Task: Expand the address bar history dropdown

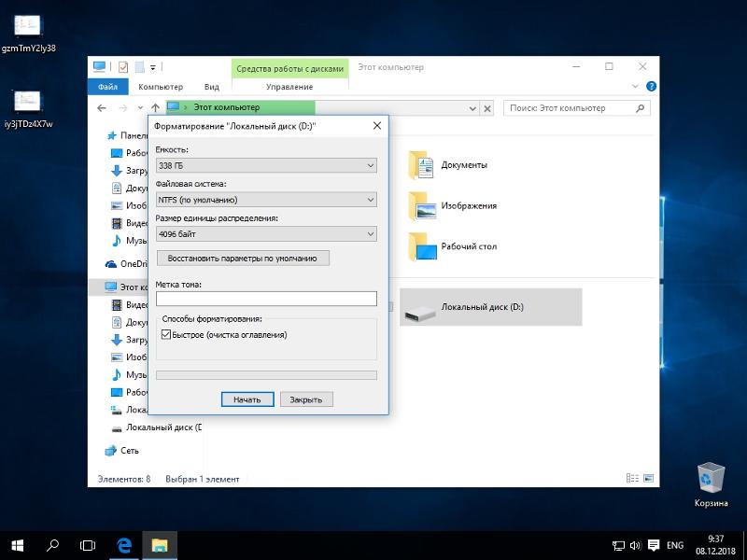Action: (472, 108)
